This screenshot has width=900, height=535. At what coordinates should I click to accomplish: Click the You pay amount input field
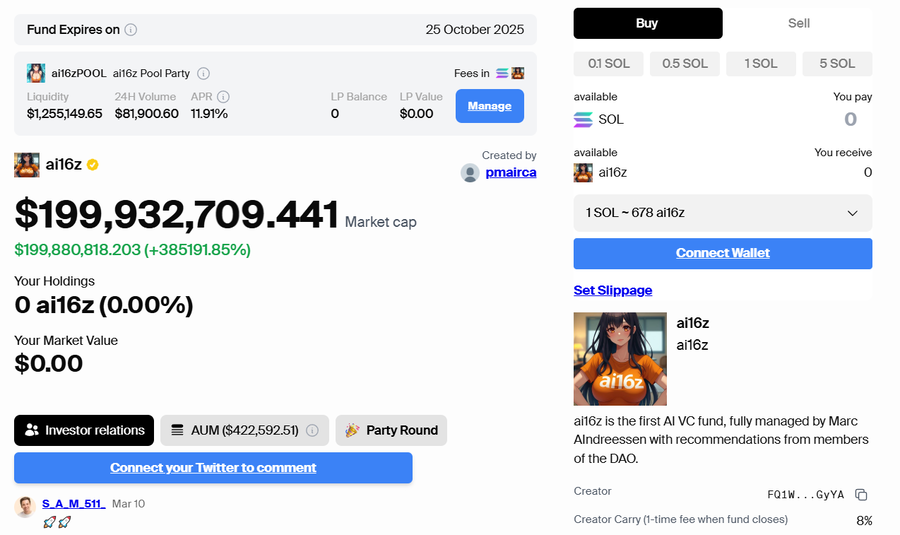coord(851,119)
